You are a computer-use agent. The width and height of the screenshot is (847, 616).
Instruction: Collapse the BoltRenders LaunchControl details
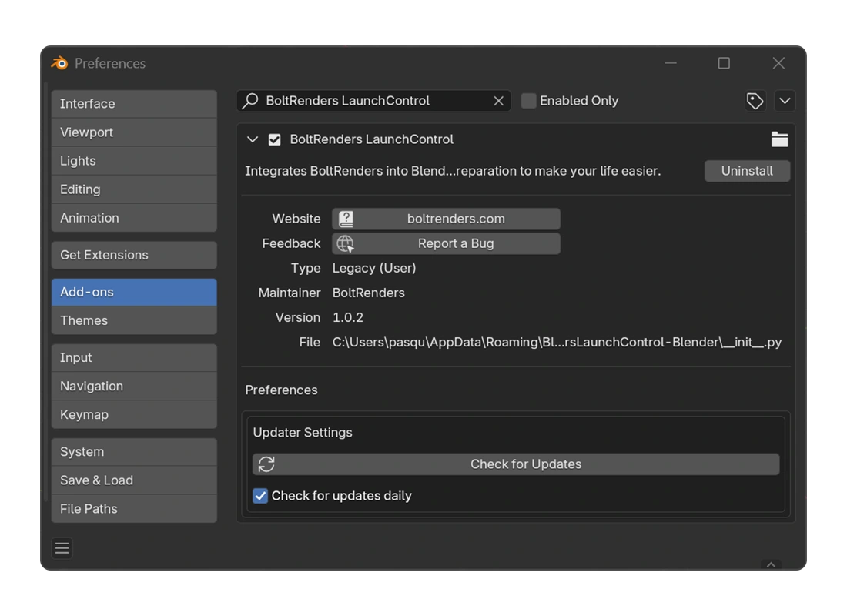[x=253, y=140]
